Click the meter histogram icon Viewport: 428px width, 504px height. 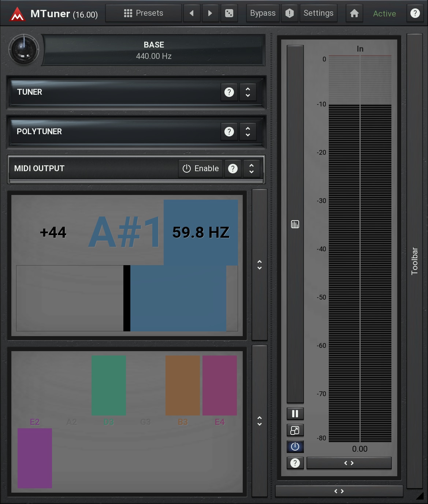(295, 224)
